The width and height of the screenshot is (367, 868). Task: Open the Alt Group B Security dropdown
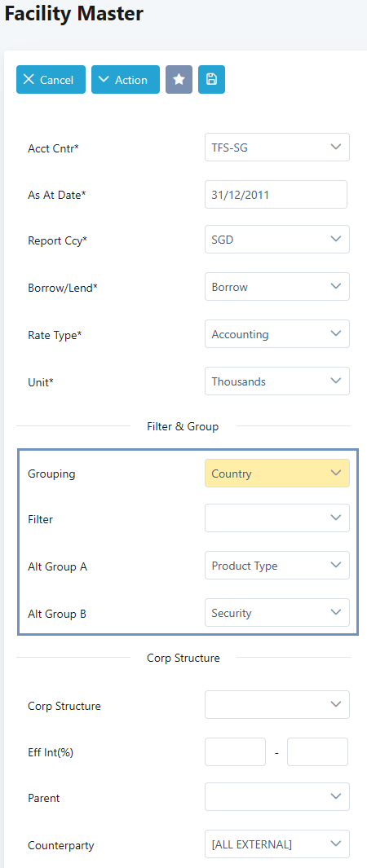point(277,613)
